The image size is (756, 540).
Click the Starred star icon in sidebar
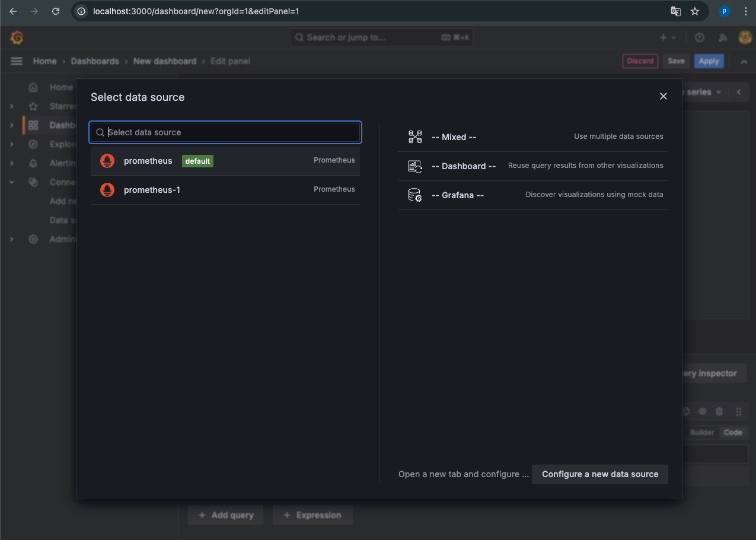33,106
